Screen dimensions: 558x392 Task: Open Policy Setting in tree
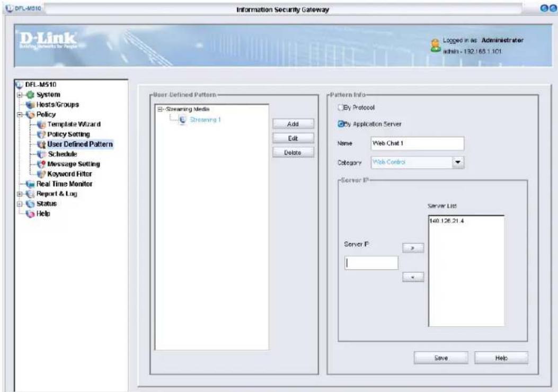[x=69, y=134]
